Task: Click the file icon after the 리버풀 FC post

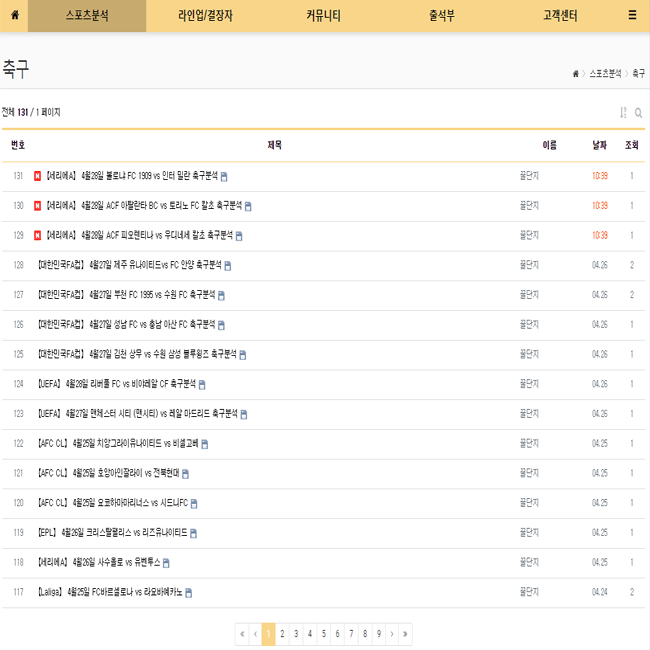Action: pyautogui.click(x=202, y=385)
